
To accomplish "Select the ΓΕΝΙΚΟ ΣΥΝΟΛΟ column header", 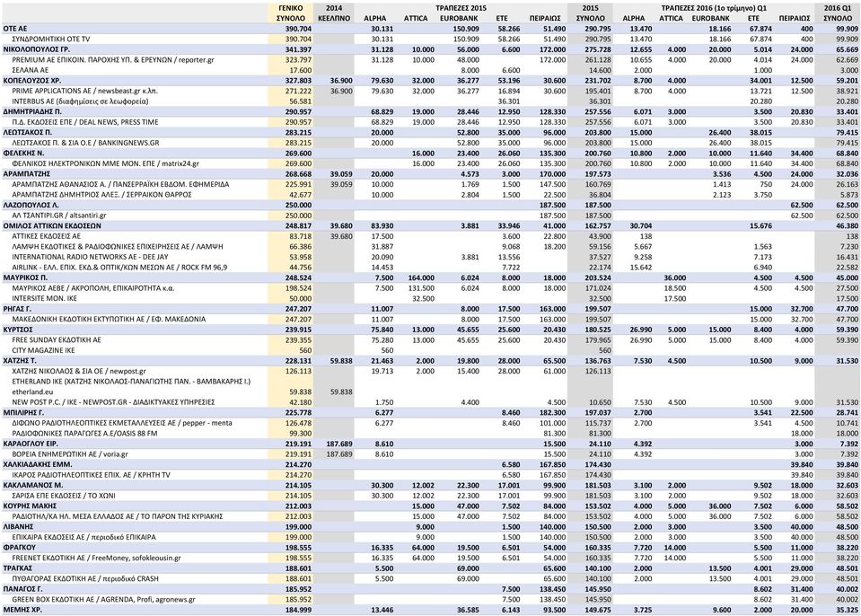I will (x=291, y=13).
